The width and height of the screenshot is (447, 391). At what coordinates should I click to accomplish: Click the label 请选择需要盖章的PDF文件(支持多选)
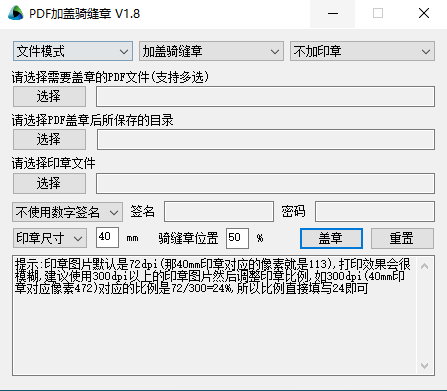[110, 77]
